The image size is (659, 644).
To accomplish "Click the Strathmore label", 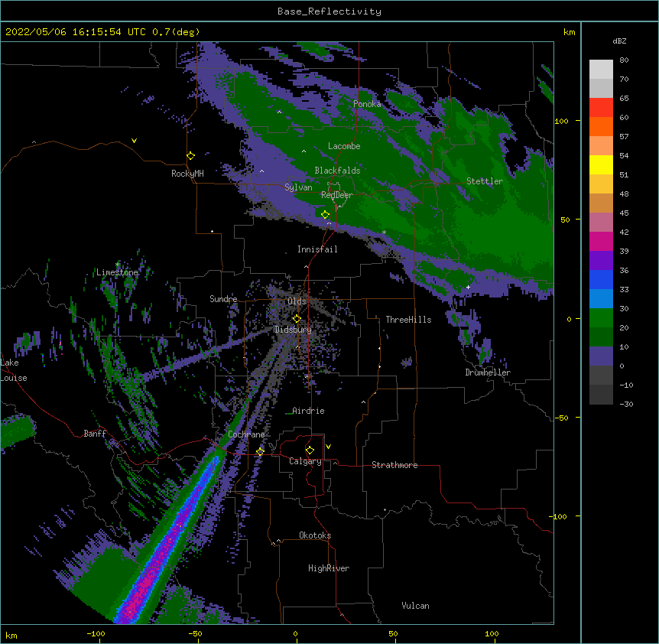I will [x=394, y=465].
